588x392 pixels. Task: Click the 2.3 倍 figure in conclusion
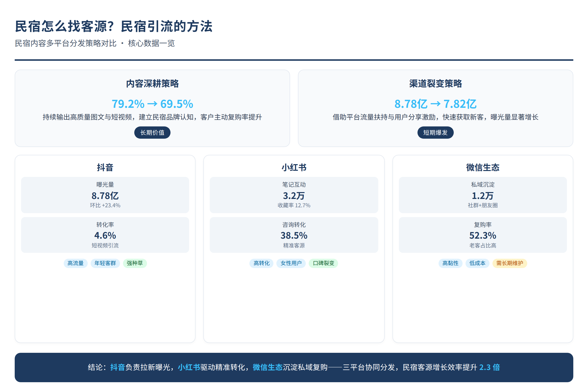pos(490,367)
